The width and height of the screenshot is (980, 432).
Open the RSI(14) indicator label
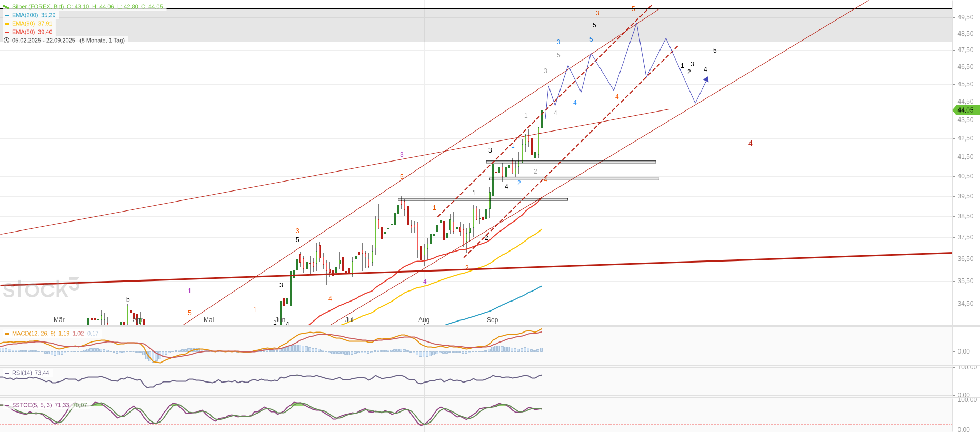(x=22, y=373)
